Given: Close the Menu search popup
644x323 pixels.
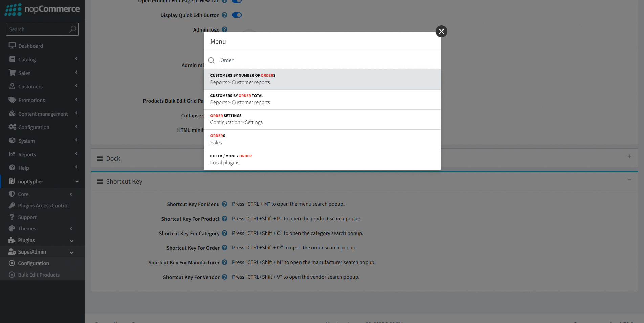Looking at the screenshot, I should click(441, 31).
